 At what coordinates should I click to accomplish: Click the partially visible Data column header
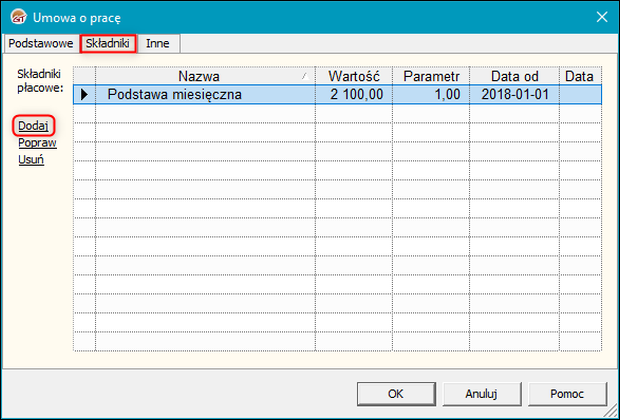[580, 76]
